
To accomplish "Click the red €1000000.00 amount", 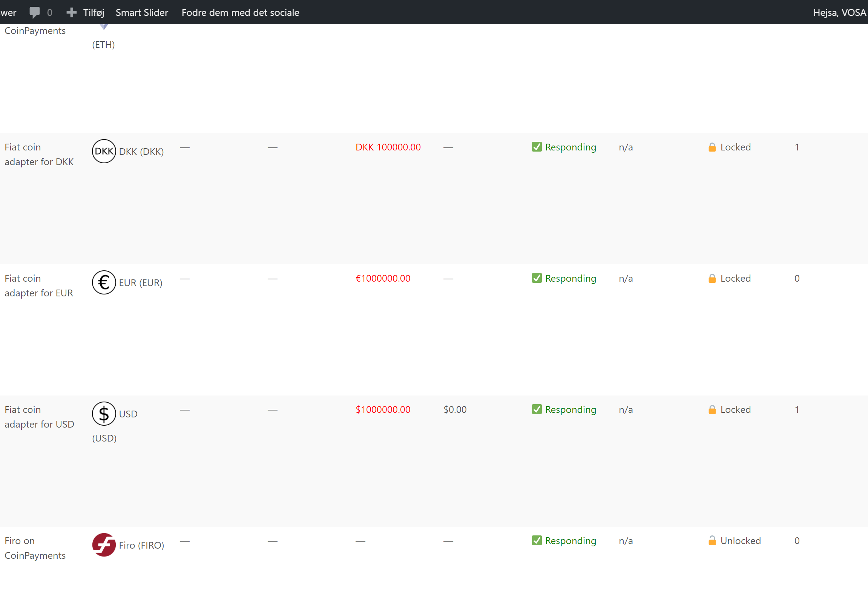I will pyautogui.click(x=383, y=278).
